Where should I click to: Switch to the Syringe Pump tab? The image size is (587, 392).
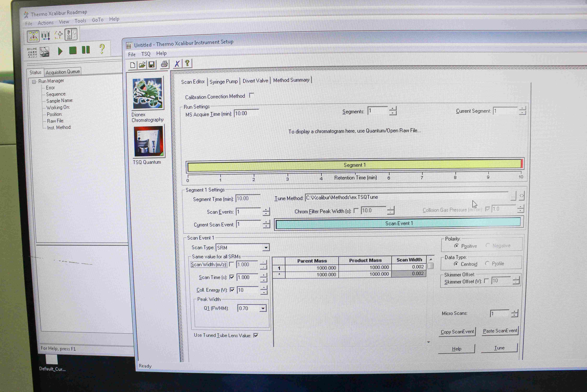224,81
